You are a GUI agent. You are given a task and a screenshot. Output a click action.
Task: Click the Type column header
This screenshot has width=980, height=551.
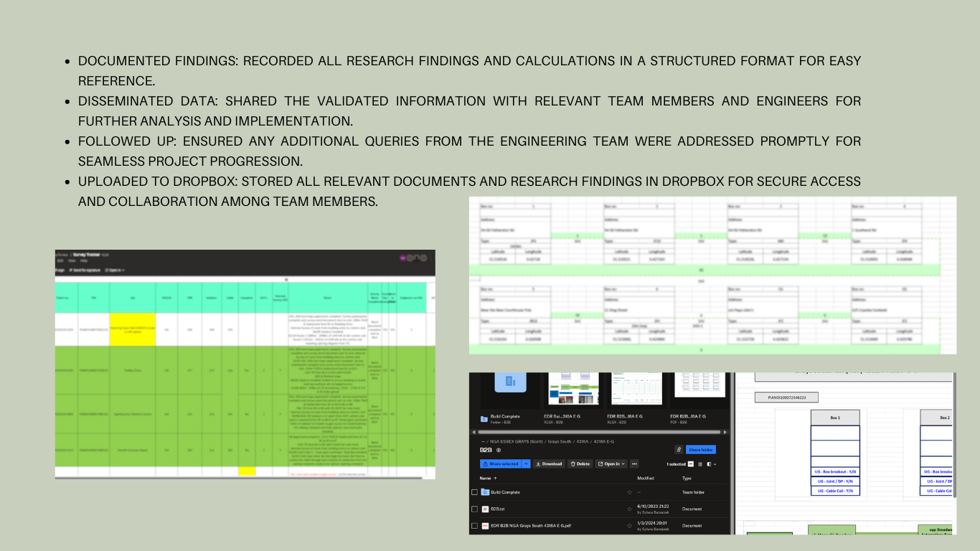pos(687,478)
